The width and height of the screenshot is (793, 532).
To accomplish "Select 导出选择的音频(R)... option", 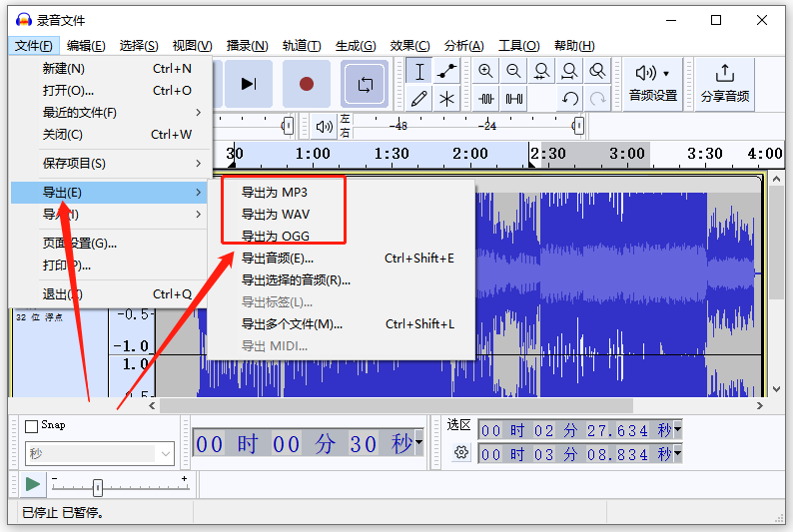I will click(x=342, y=279).
